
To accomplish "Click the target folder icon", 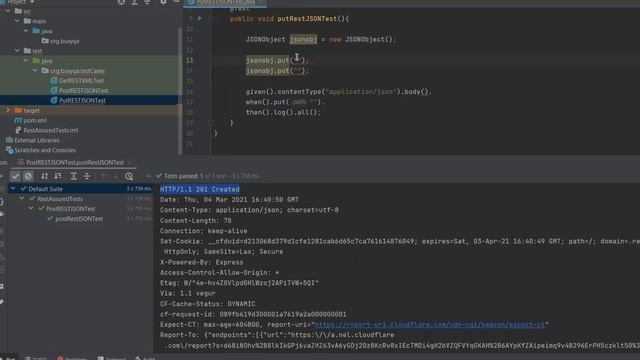I will coord(18,110).
